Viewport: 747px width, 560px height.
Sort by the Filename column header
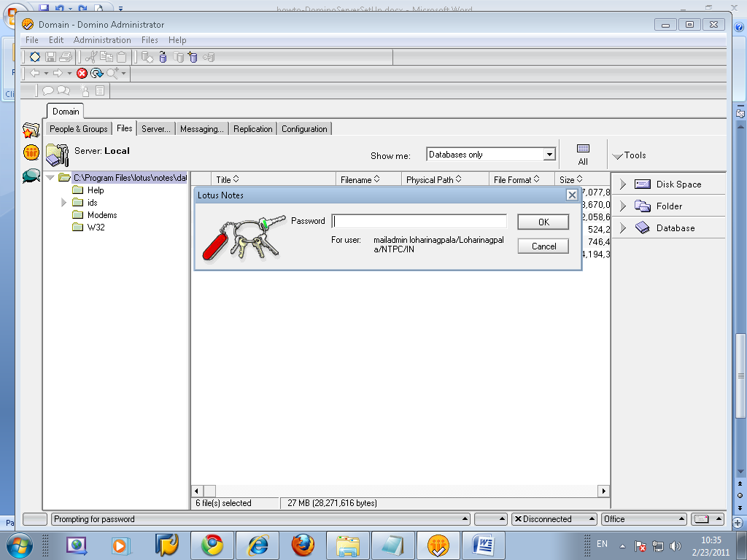coord(360,179)
